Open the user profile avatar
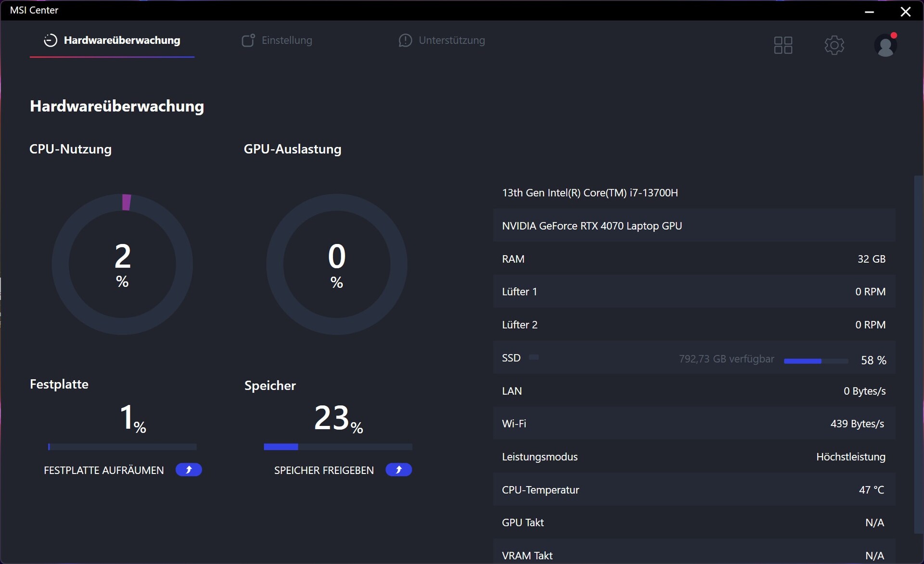The image size is (924, 564). click(x=885, y=45)
